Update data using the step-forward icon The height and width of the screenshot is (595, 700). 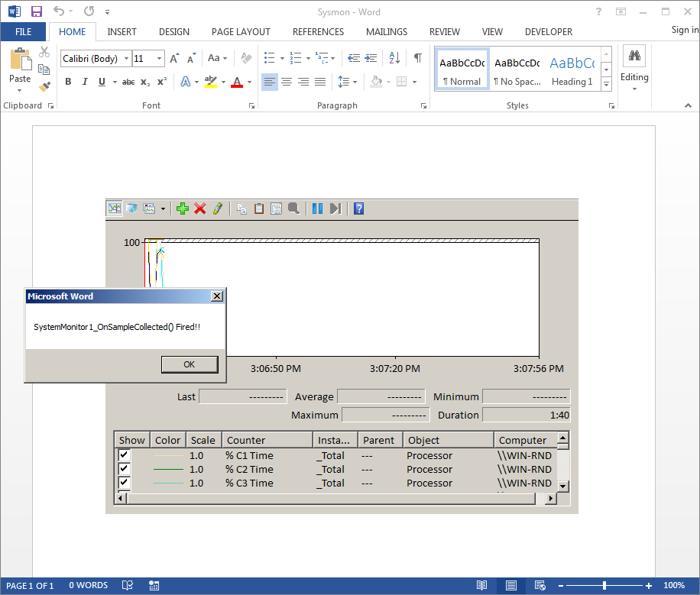[x=336, y=208]
